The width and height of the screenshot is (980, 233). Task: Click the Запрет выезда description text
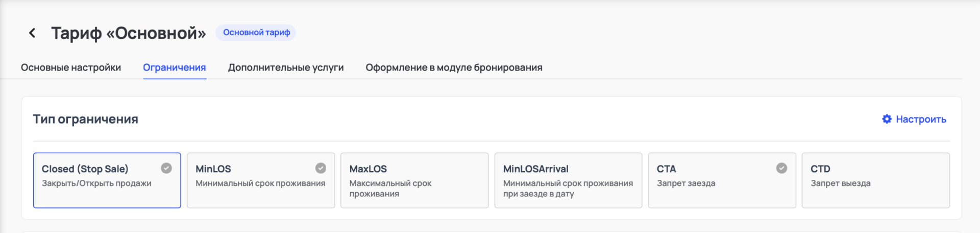[x=840, y=183]
